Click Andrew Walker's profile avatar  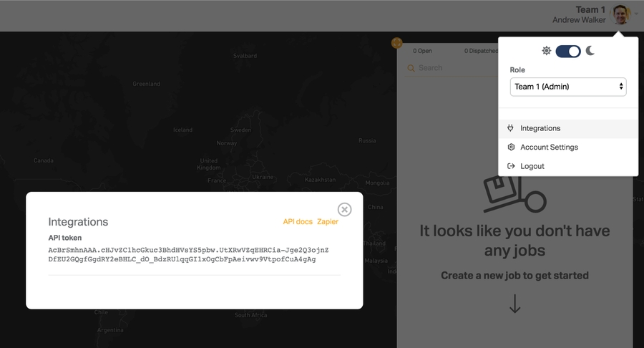click(x=621, y=14)
